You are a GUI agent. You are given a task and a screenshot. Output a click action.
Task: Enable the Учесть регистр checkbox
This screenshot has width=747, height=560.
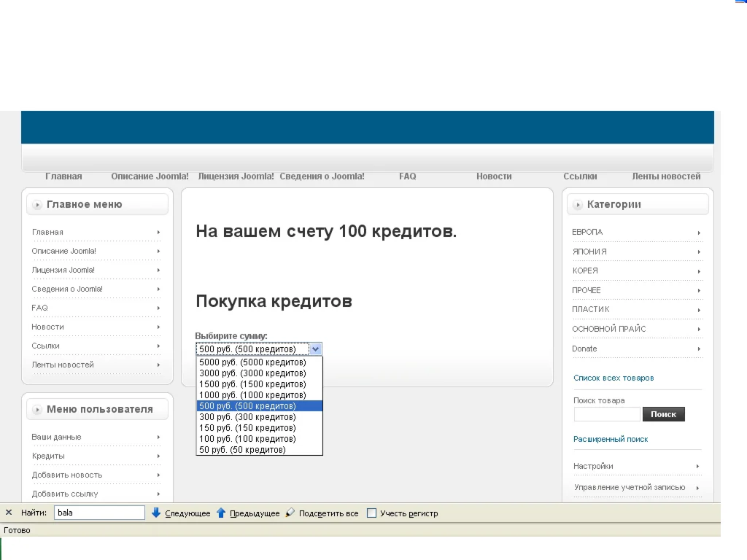371,513
